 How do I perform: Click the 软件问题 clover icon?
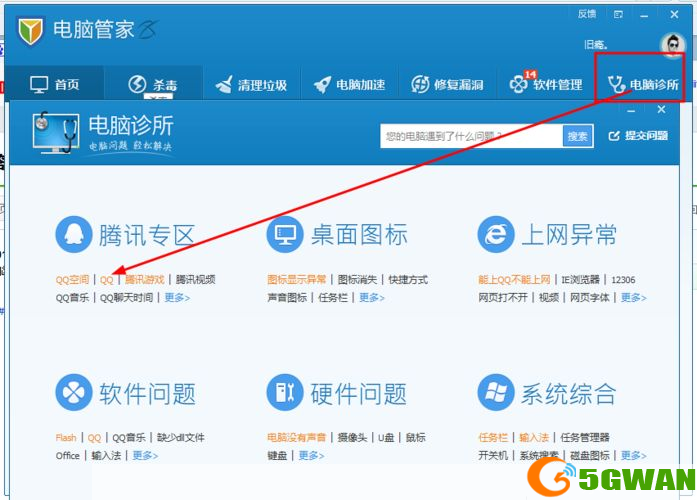tap(74, 392)
